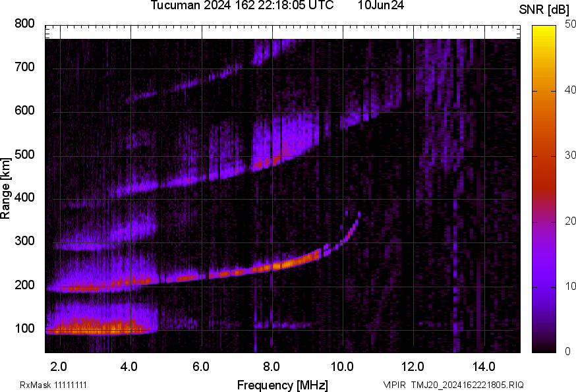Screen dimensions: 576x392
Task: Click the range tick label '300'
Action: [x=24, y=241]
